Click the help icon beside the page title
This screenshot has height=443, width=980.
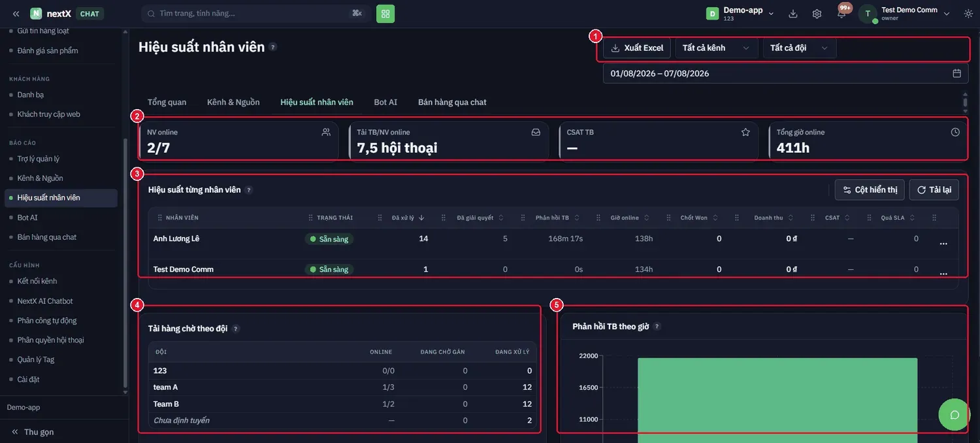point(273,47)
